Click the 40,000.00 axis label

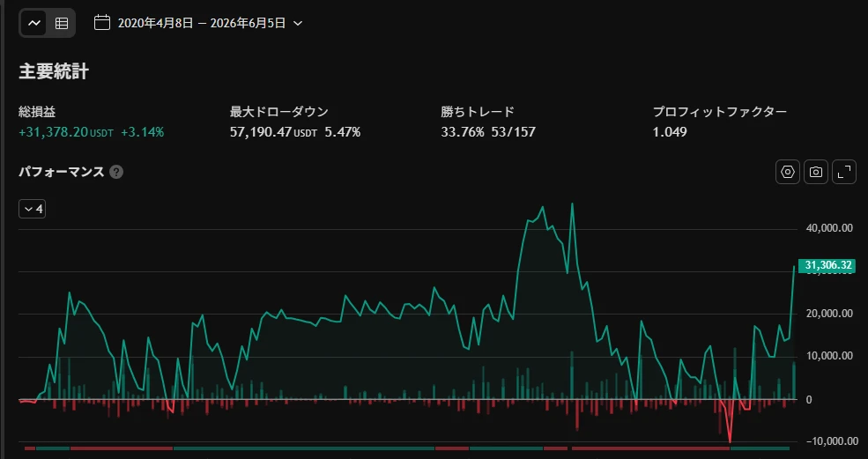[828, 228]
